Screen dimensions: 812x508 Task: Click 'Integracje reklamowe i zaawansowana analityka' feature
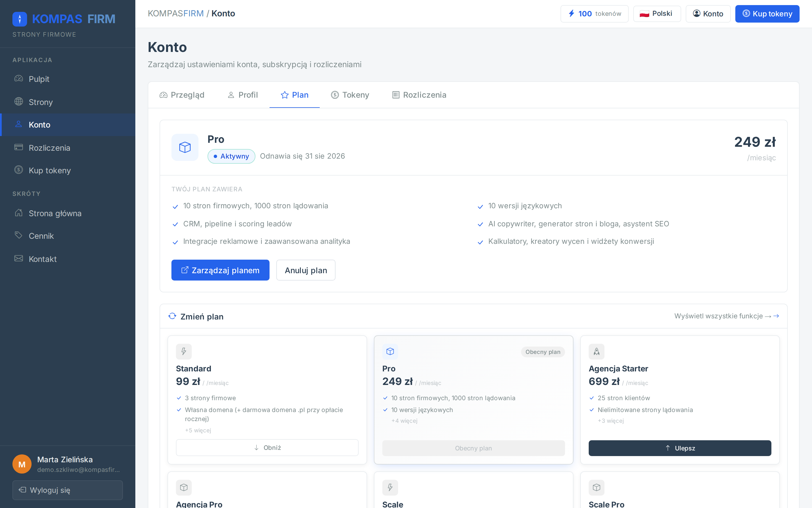266,241
